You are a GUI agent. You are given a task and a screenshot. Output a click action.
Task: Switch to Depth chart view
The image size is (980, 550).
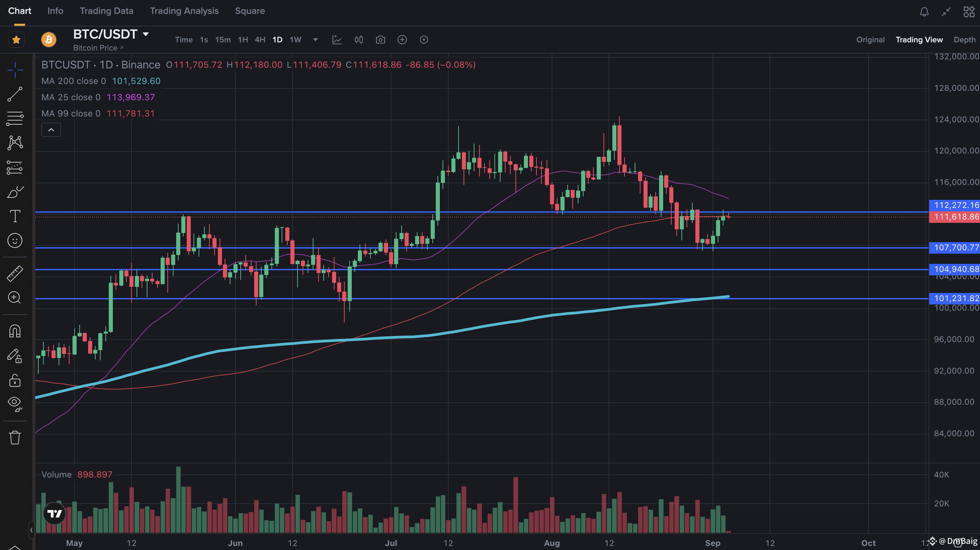click(964, 40)
